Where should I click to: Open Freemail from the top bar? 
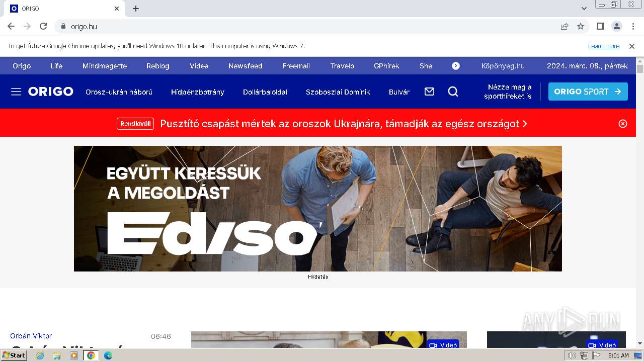click(296, 66)
